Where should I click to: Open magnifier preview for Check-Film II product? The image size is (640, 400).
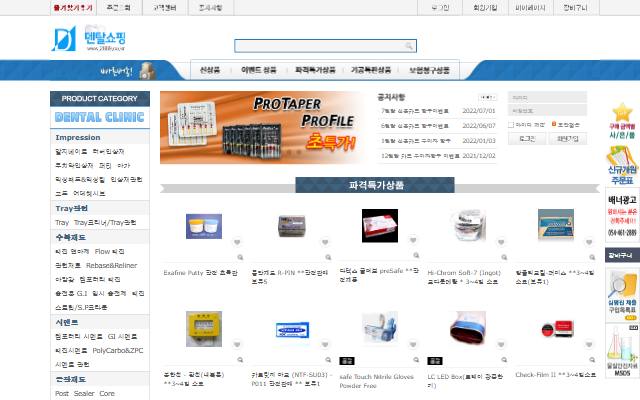coord(592,360)
